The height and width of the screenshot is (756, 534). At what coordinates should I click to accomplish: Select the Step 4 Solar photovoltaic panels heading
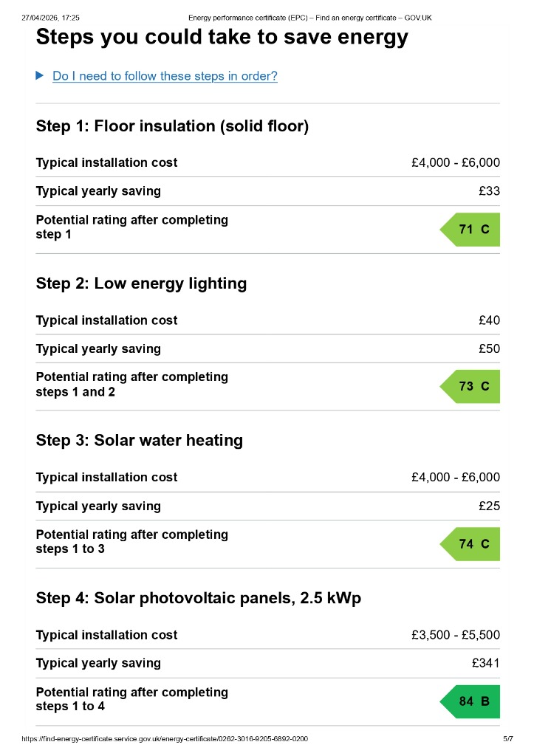198,598
